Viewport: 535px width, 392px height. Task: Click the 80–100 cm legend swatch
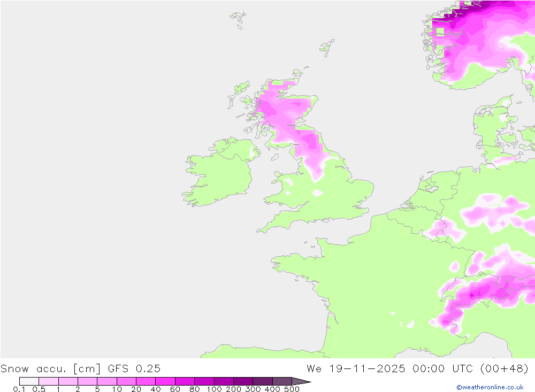[204, 381]
